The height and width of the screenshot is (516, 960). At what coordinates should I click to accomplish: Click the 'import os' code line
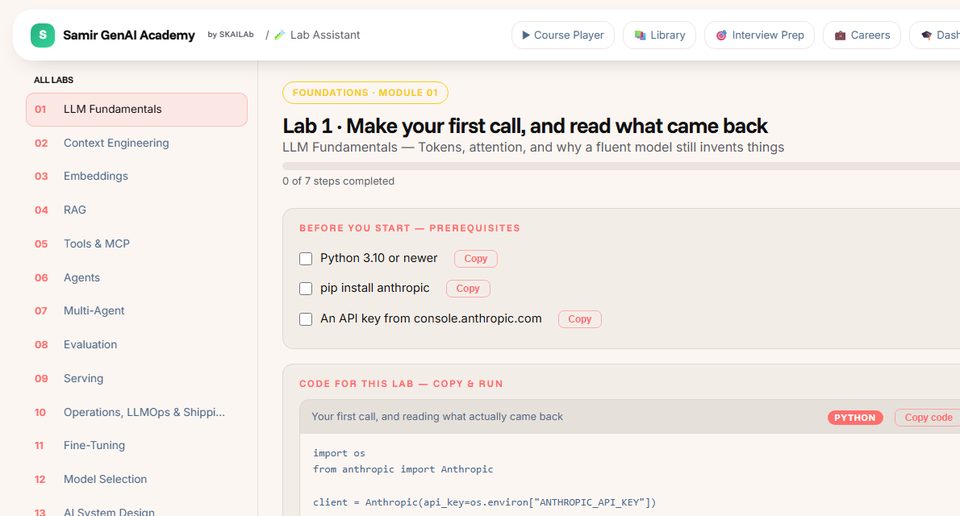(339, 454)
